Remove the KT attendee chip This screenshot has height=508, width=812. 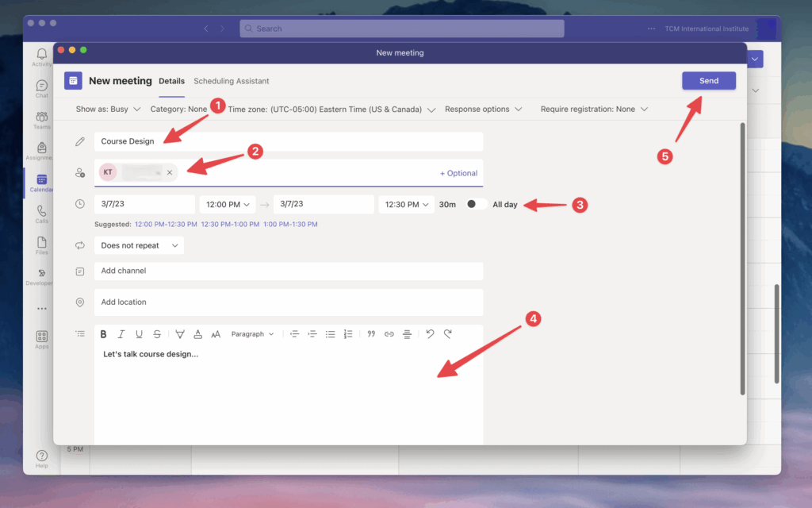point(170,172)
